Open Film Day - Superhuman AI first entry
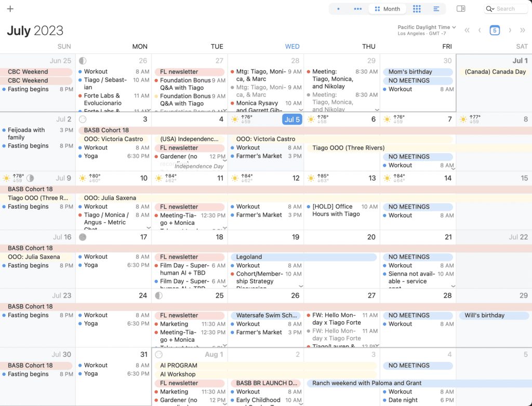 [190, 269]
